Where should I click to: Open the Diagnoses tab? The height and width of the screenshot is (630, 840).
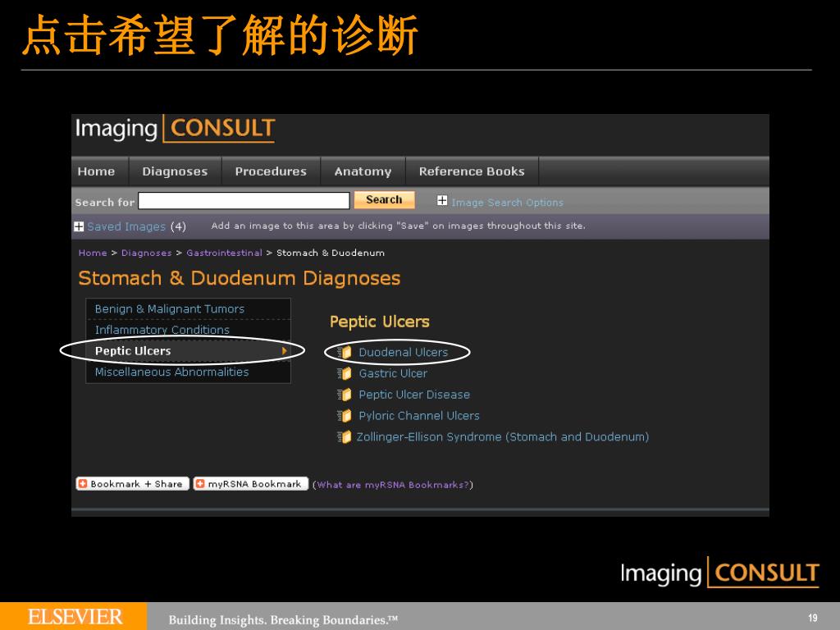pyautogui.click(x=176, y=171)
